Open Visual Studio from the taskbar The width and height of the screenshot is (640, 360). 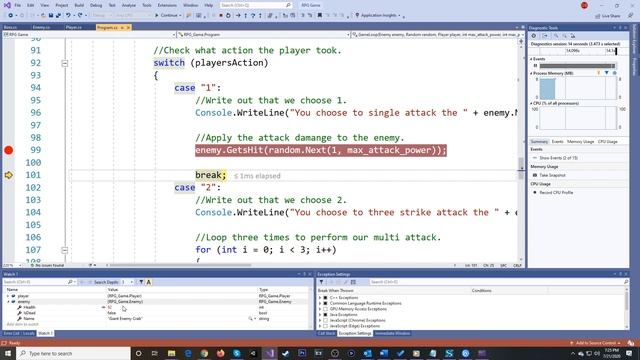(x=270, y=353)
